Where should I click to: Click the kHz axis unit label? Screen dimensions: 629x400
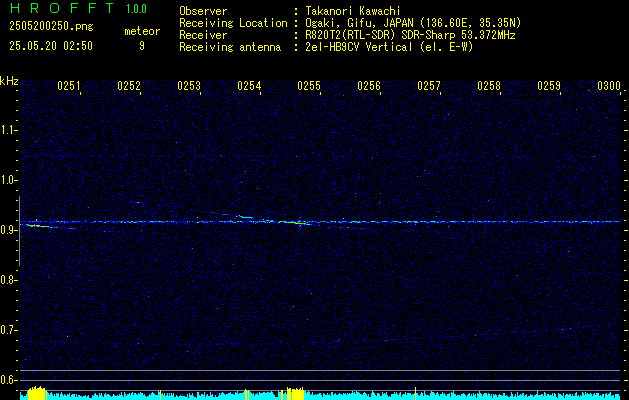pyautogui.click(x=9, y=81)
